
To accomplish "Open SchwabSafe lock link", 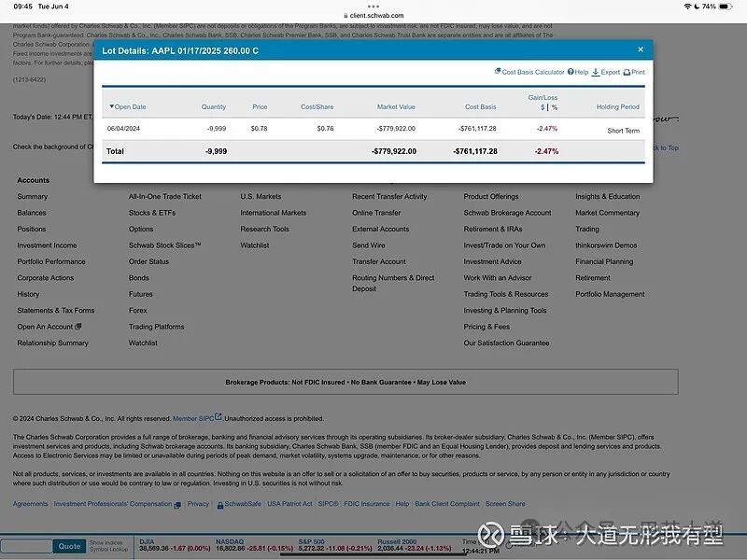I will tap(239, 504).
